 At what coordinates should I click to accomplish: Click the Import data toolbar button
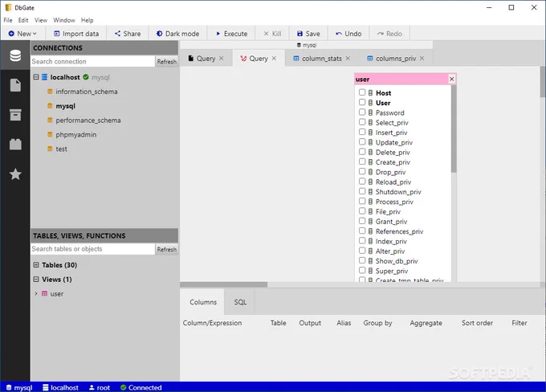point(76,34)
